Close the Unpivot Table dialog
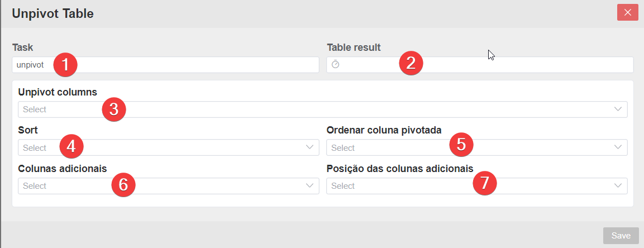 click(x=628, y=12)
